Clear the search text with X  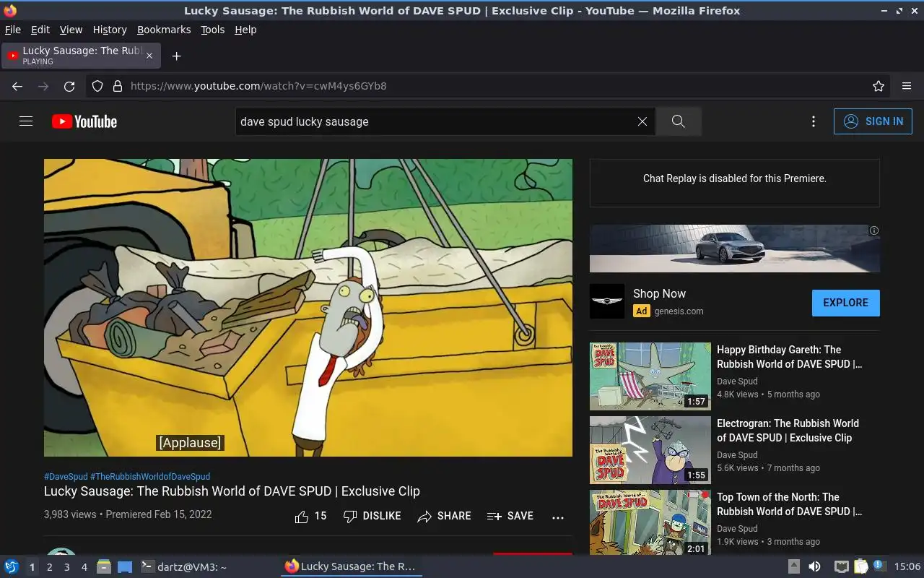[x=642, y=121]
